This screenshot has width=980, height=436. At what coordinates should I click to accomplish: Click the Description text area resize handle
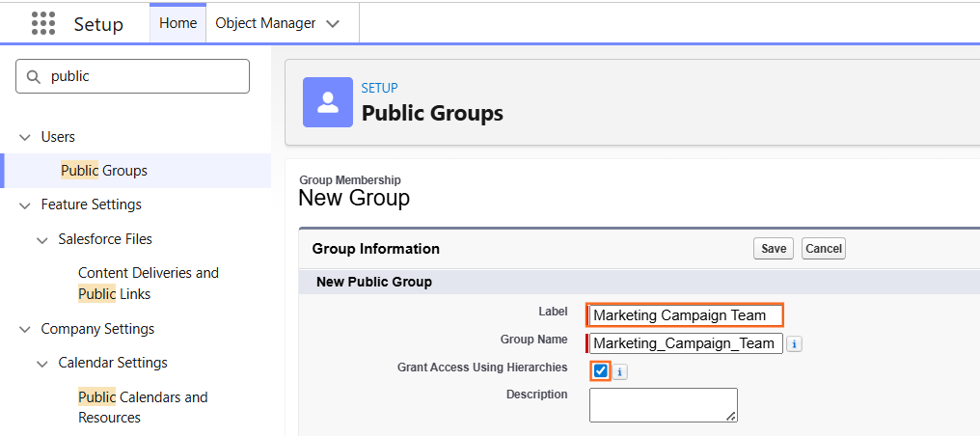coord(731,416)
